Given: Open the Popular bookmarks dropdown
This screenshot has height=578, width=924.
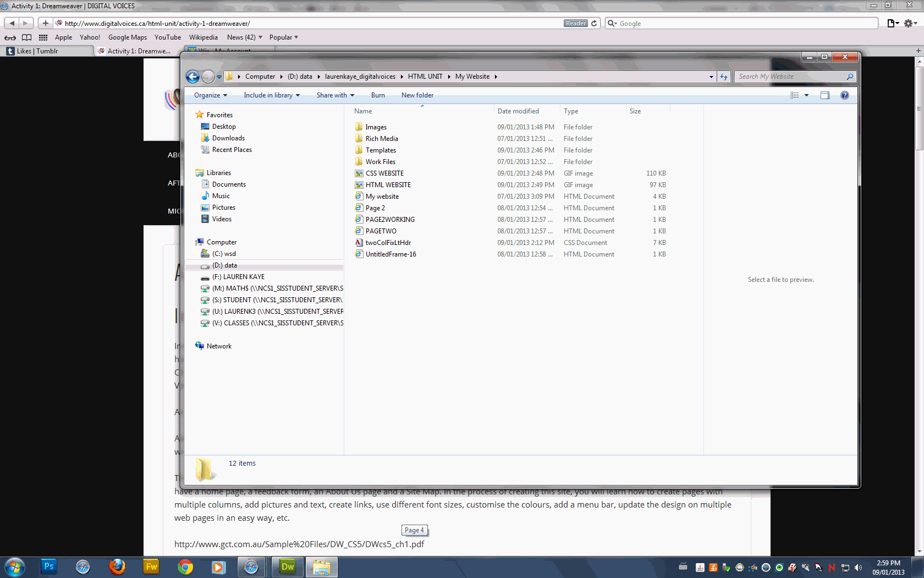Looking at the screenshot, I should (x=284, y=37).
